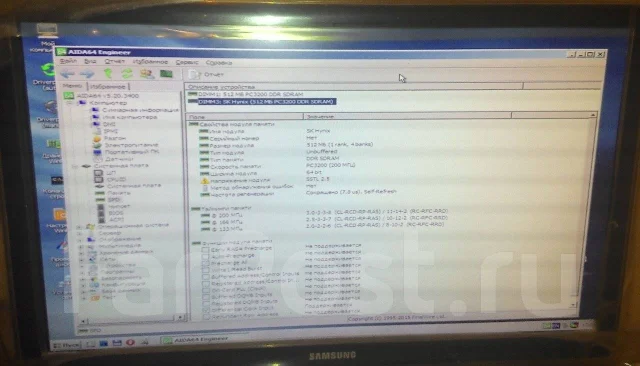This screenshot has height=366, width=640.
Task: Select Суммарная информация in the tree
Action: click(x=140, y=110)
